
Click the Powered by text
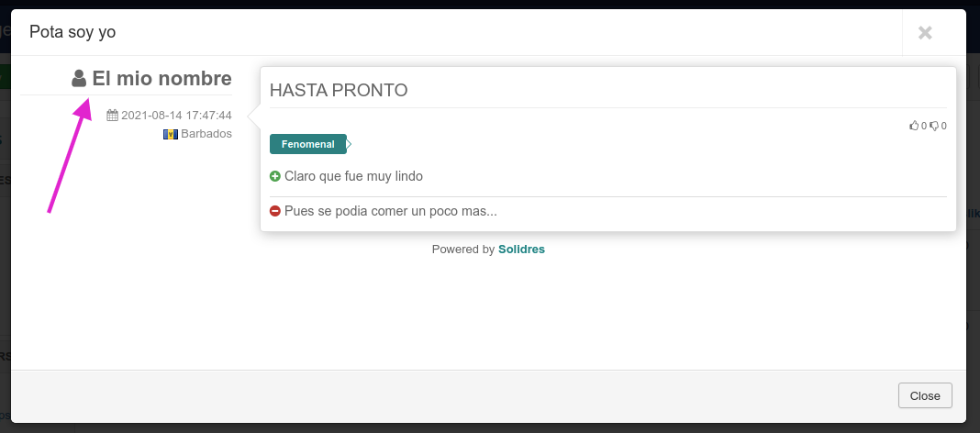coord(463,249)
